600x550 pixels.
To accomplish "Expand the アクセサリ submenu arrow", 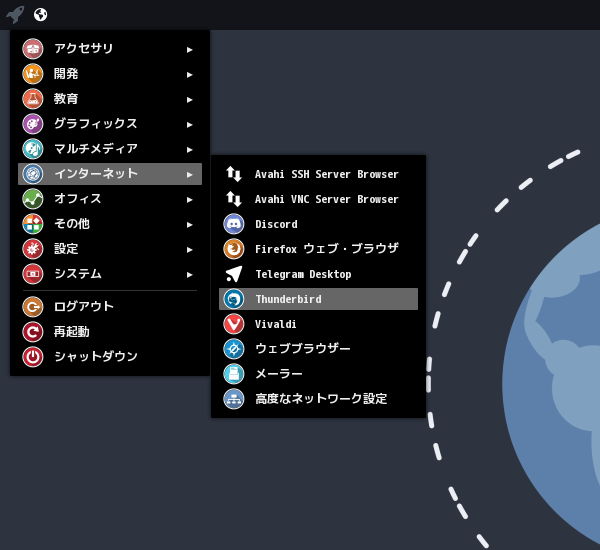I will point(189,50).
